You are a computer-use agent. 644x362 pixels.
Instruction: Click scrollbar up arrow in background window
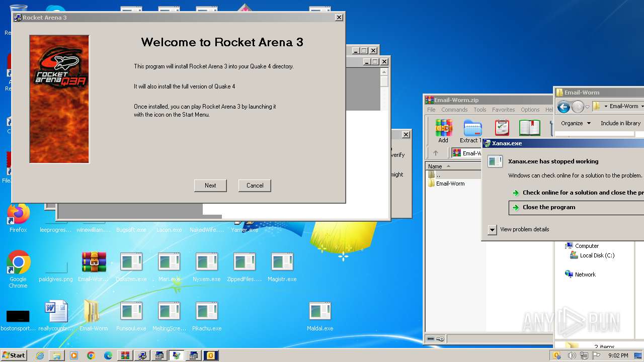(x=384, y=72)
